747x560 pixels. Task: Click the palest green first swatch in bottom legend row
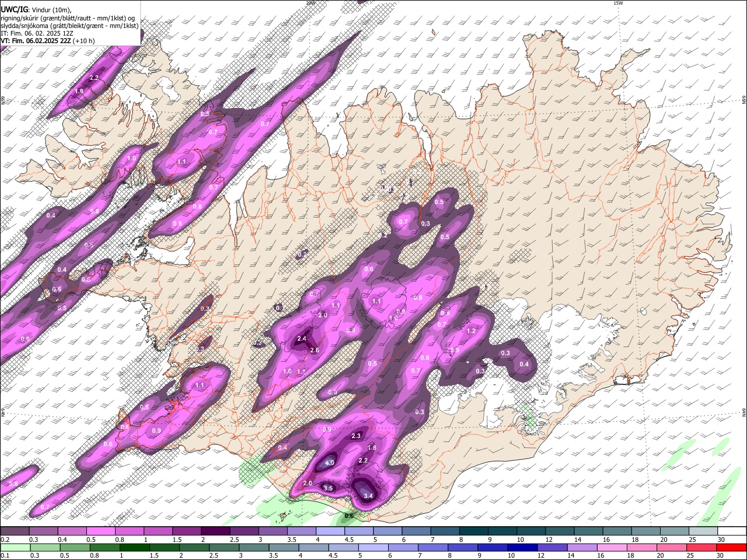15,547
